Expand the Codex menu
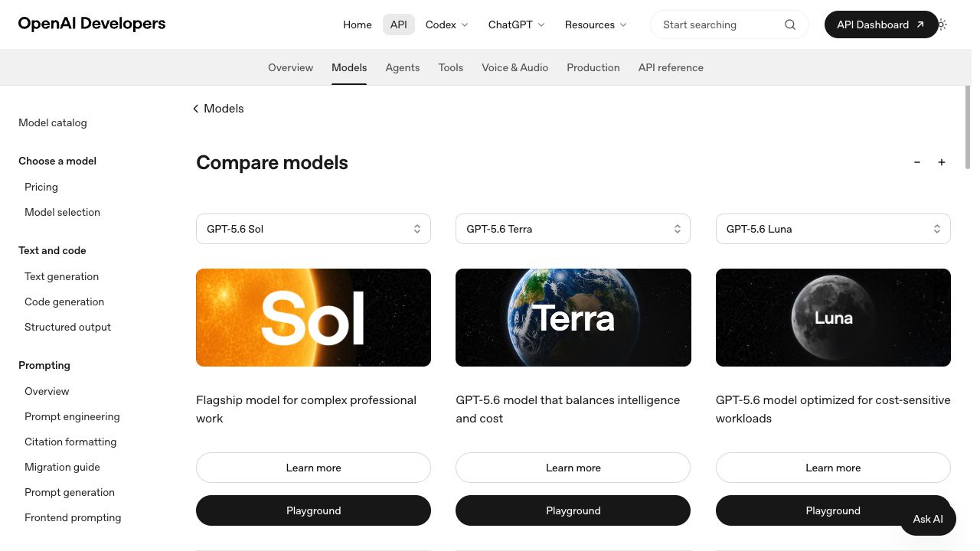This screenshot has height=551, width=980. click(447, 24)
